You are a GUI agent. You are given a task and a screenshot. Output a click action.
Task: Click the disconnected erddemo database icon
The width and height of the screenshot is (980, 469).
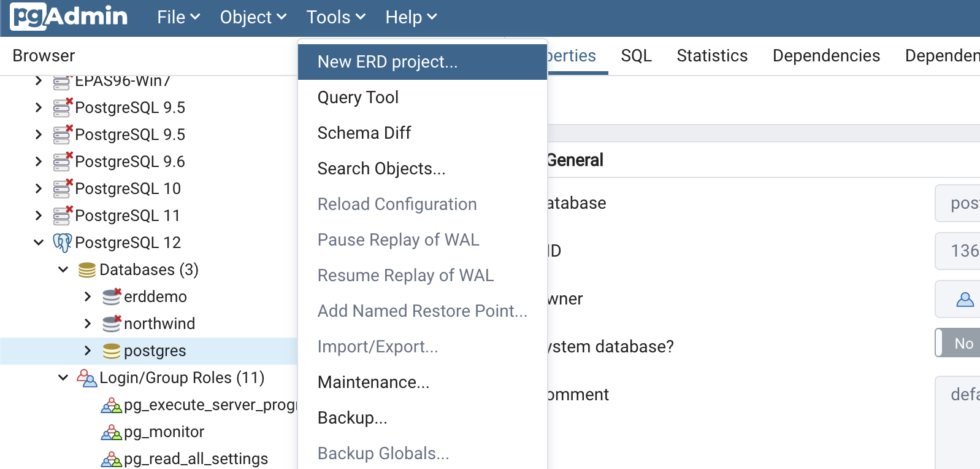[111, 297]
